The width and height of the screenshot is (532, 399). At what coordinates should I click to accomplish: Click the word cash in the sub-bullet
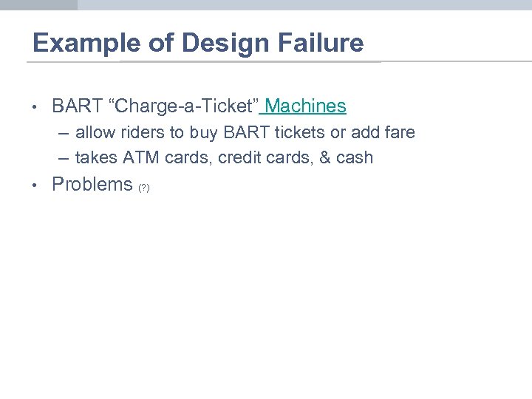[355, 157]
